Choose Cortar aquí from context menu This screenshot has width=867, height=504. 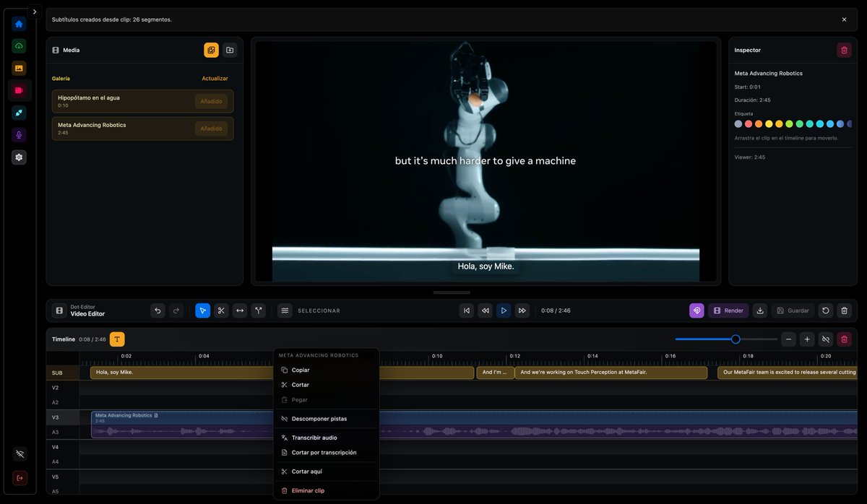pyautogui.click(x=326, y=472)
